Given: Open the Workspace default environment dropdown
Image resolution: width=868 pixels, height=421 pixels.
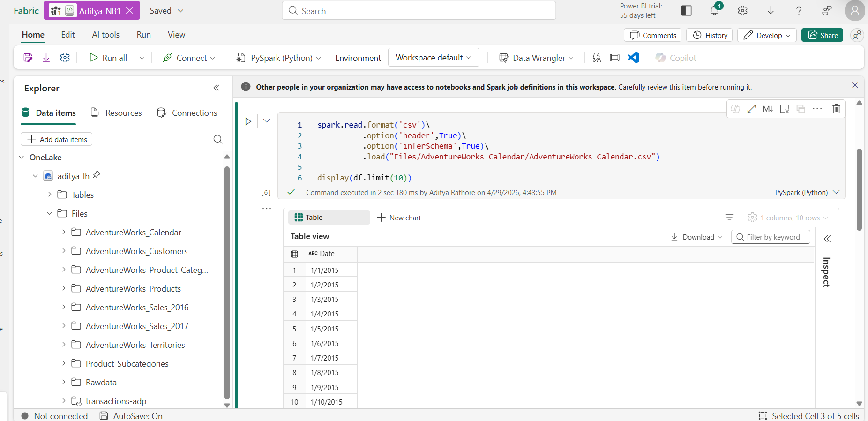Looking at the screenshot, I should click(434, 57).
